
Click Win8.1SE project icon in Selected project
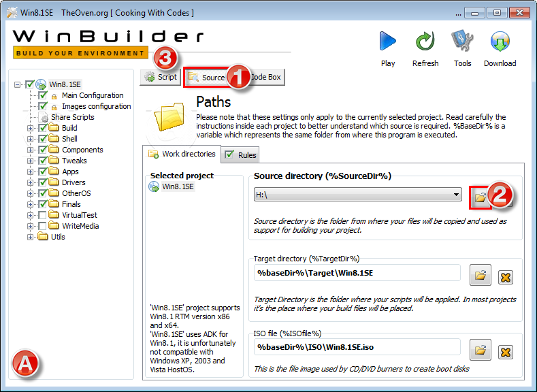point(154,186)
